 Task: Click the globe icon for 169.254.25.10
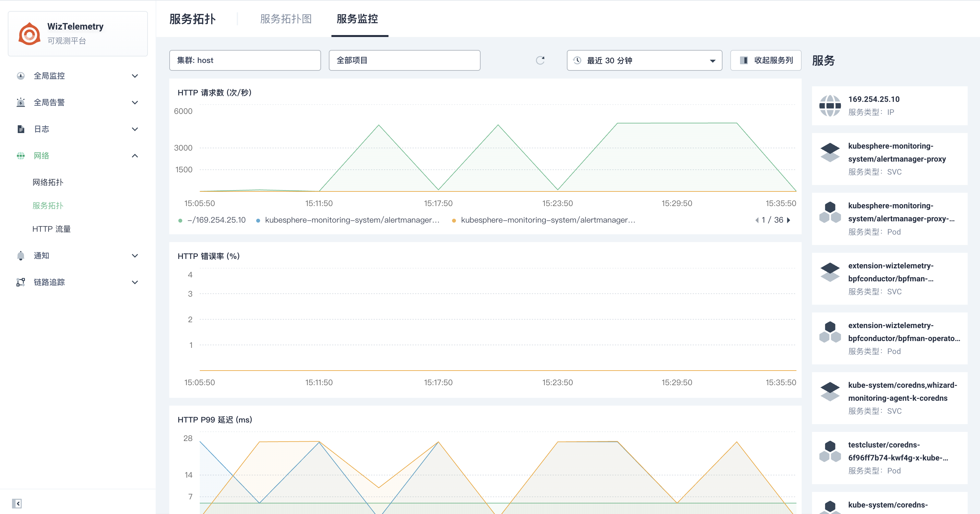(x=830, y=105)
